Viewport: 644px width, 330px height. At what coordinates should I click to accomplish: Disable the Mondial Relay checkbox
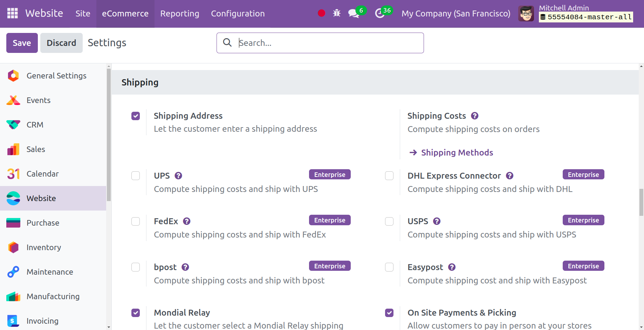(x=136, y=313)
